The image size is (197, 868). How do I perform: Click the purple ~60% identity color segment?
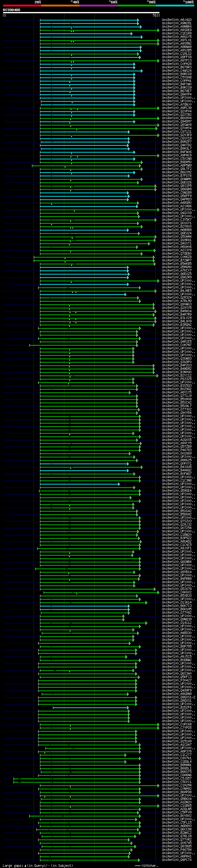click(x=99, y=6)
